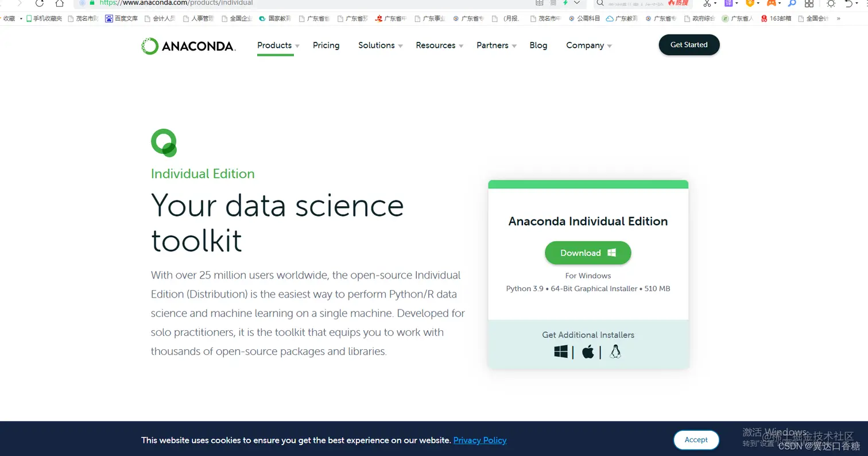Click the green lock security icon
This screenshot has width=868, height=456.
(x=92, y=2)
